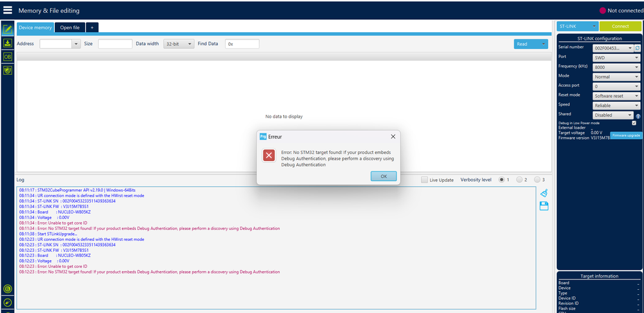This screenshot has height=313, width=644.
Task: Open the EL external loader icon
Action: pyautogui.click(x=7, y=289)
